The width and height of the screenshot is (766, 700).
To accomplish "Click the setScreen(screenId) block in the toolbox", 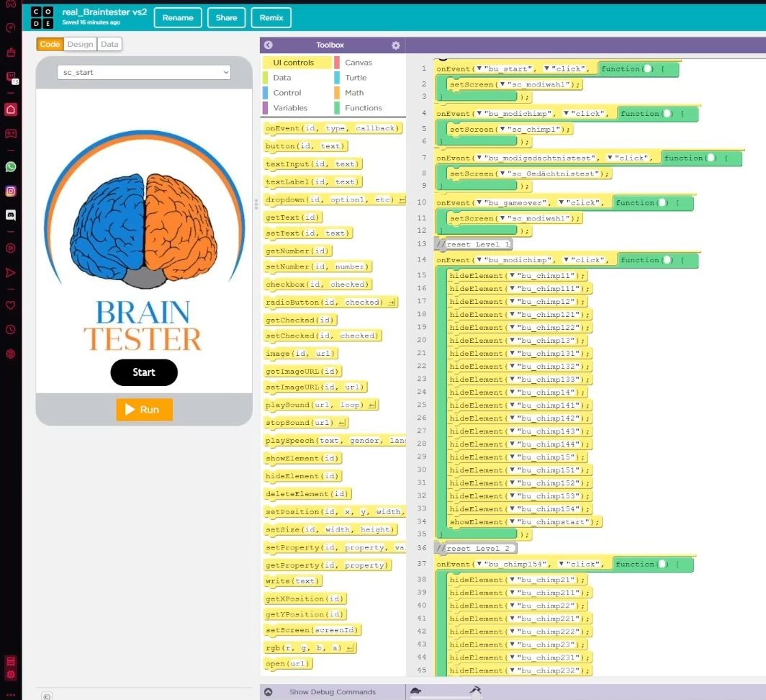I will coord(311,630).
